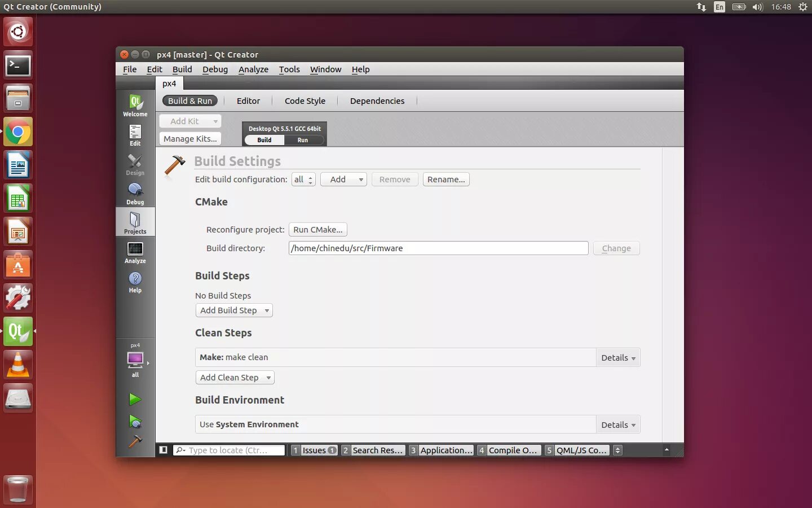The height and width of the screenshot is (508, 812).
Task: Open the Edit menu
Action: pos(155,69)
